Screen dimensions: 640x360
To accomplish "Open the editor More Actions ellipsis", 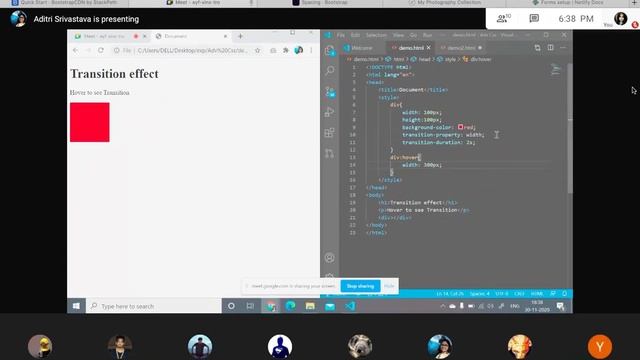I will (x=563, y=48).
